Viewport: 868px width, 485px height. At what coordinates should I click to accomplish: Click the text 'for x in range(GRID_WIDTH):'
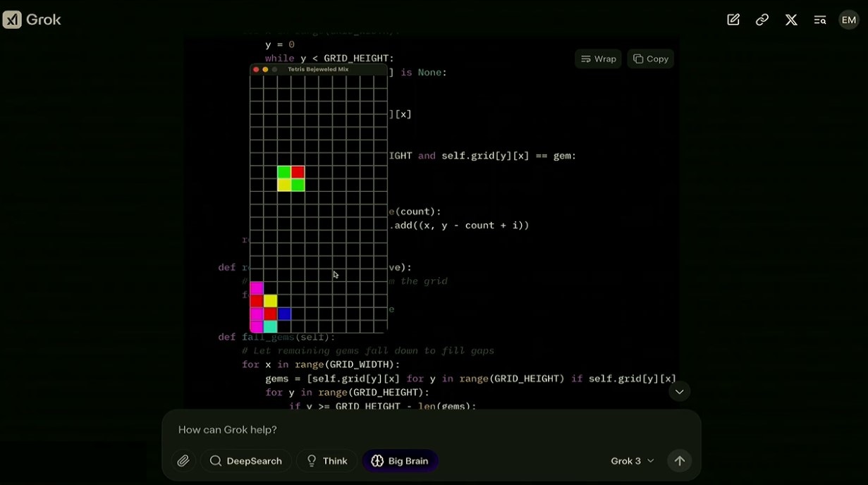(321, 364)
